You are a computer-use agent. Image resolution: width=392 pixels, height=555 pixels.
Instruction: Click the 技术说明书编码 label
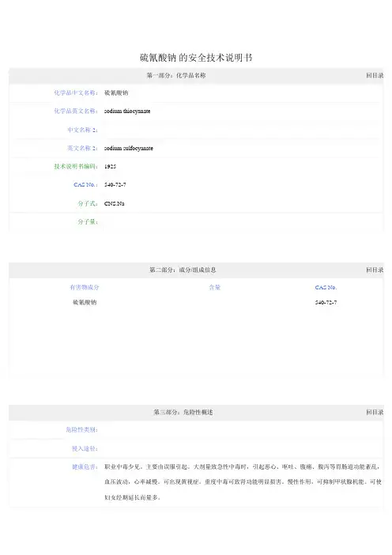coord(76,166)
